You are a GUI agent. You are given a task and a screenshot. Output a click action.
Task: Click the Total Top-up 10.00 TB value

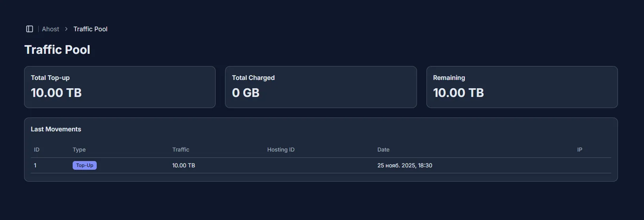coord(56,93)
